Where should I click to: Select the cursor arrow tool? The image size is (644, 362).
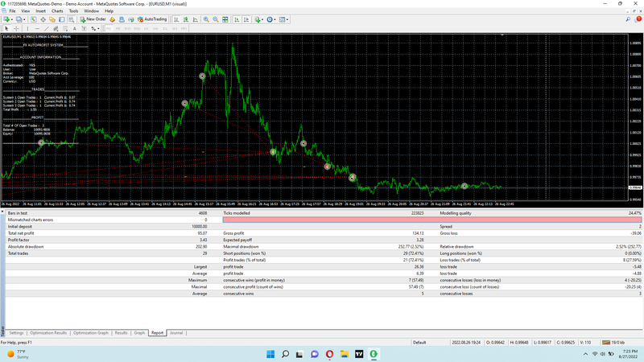(x=6, y=28)
